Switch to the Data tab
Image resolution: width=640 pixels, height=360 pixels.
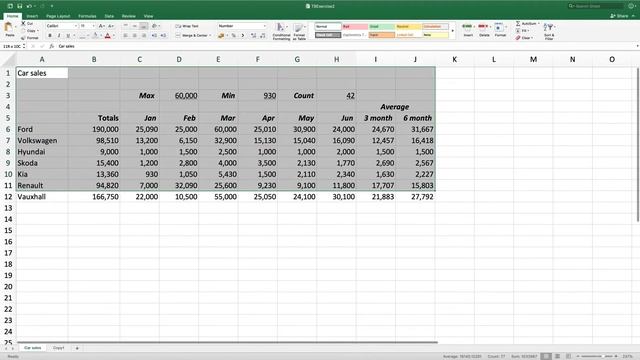point(109,16)
